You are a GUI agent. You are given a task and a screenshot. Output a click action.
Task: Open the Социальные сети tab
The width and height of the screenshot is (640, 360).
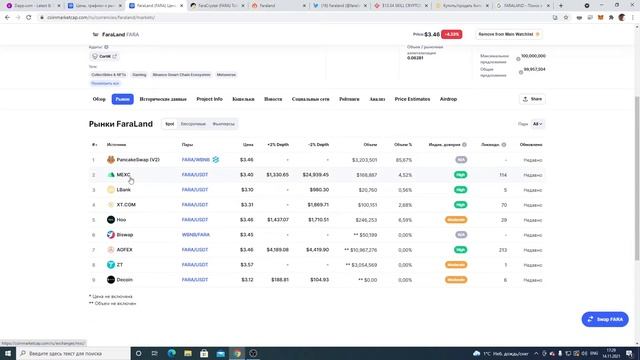click(311, 99)
